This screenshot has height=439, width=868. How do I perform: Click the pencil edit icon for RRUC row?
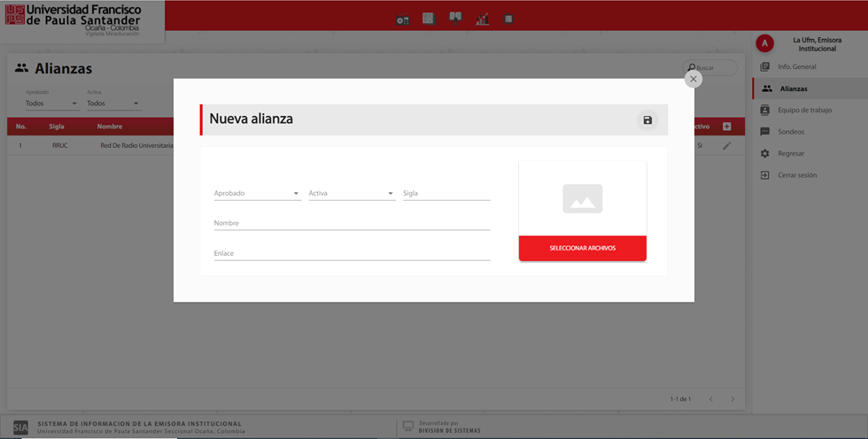click(726, 145)
